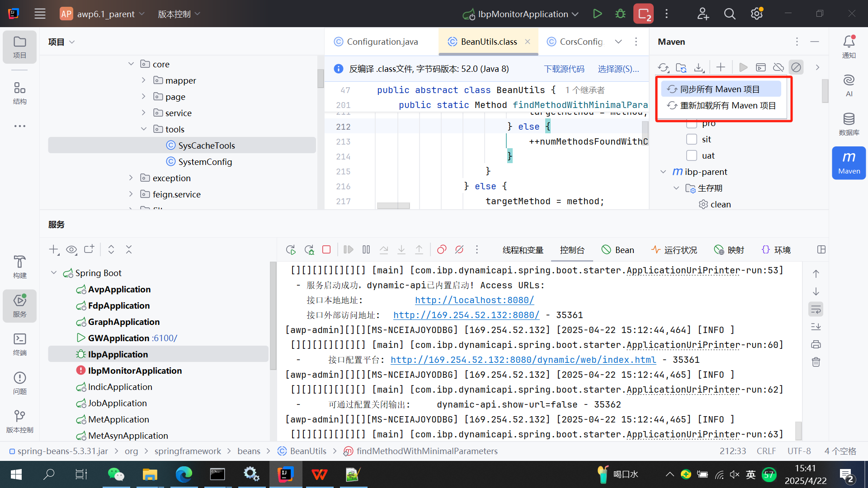Screen dimensions: 868x488
Task: Click 下载源代码 link
Action: click(564, 69)
